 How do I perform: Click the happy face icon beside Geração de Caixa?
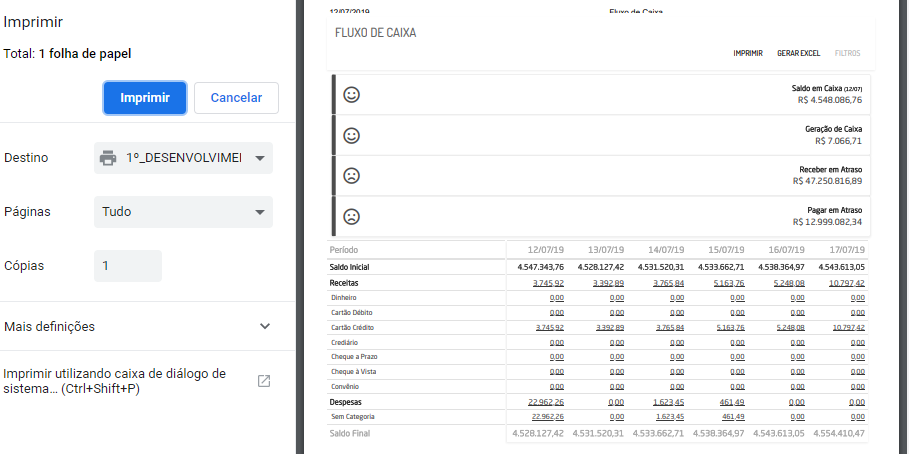tap(351, 135)
